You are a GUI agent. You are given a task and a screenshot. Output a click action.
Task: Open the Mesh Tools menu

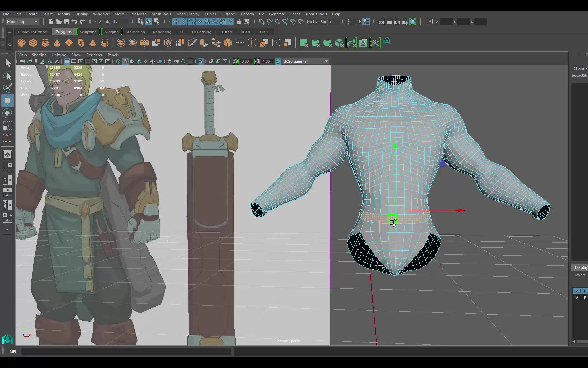click(x=161, y=14)
